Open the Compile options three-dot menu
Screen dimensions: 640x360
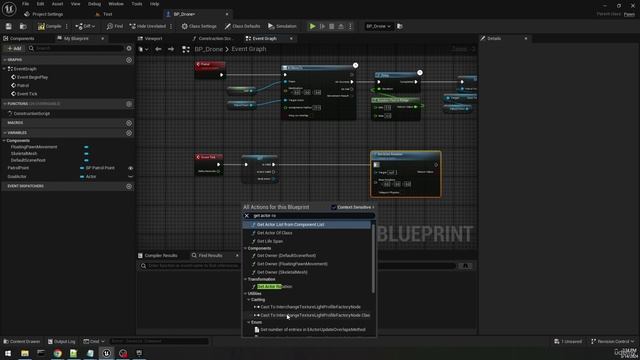(67, 26)
